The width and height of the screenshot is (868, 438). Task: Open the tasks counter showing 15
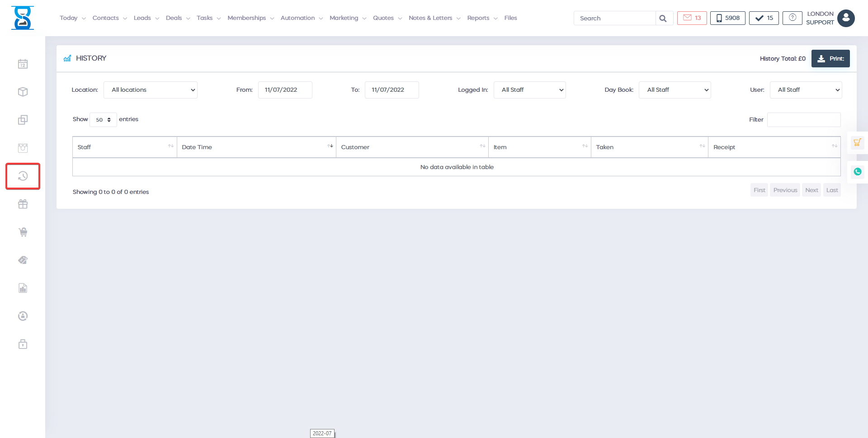click(x=763, y=18)
